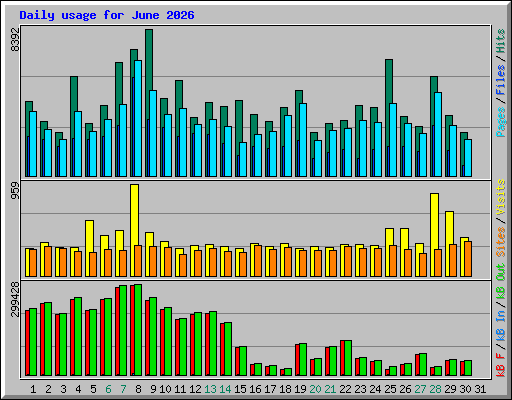Image resolution: width=512 pixels, height=400 pixels.
Task: Select day 1 on the x-axis
Action: [x=33, y=389]
